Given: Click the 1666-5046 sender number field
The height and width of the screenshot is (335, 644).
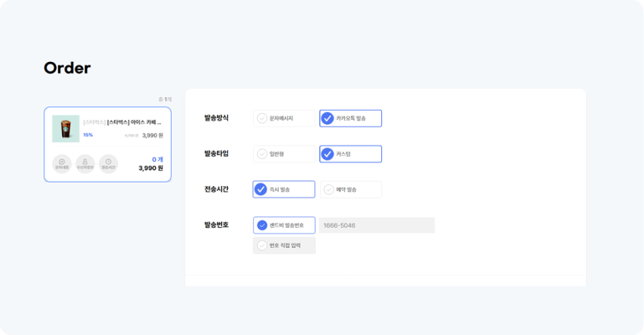Looking at the screenshot, I should (x=376, y=225).
